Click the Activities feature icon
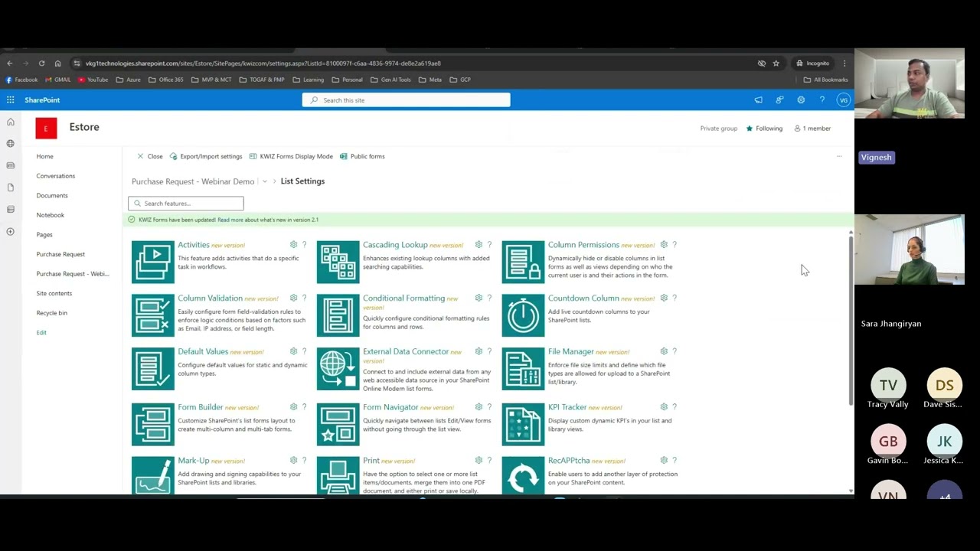This screenshot has height=551, width=980. click(x=153, y=262)
